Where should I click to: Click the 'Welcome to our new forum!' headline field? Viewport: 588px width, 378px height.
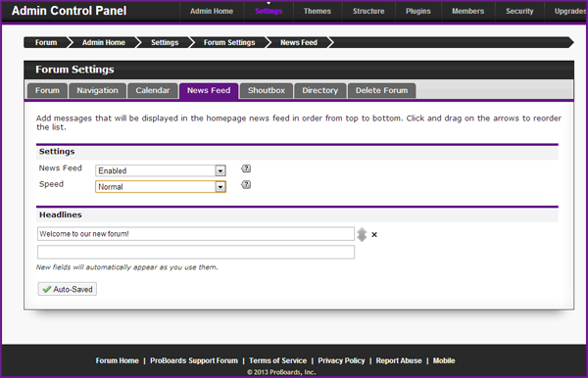196,234
